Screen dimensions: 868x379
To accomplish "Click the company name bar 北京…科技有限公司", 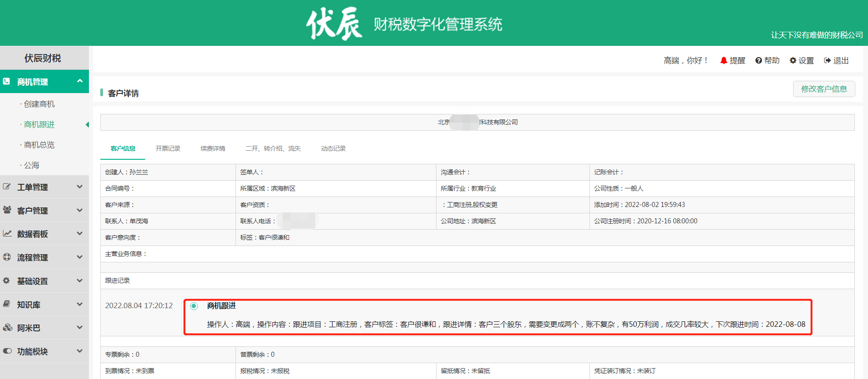I will click(477, 122).
